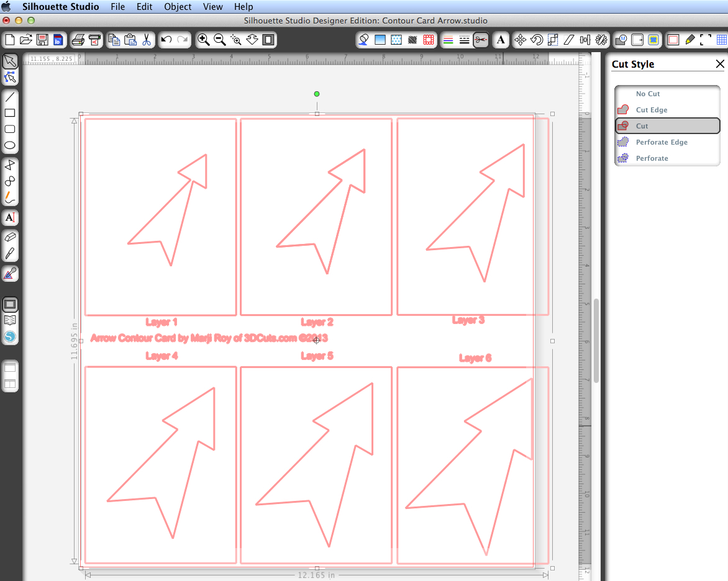Open the Offset panel
The width and height of the screenshot is (728, 581).
tap(653, 40)
